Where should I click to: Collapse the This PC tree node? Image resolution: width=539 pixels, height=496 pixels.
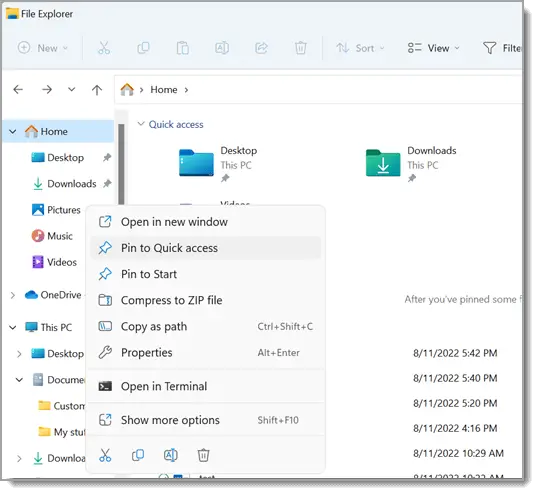coord(13,327)
